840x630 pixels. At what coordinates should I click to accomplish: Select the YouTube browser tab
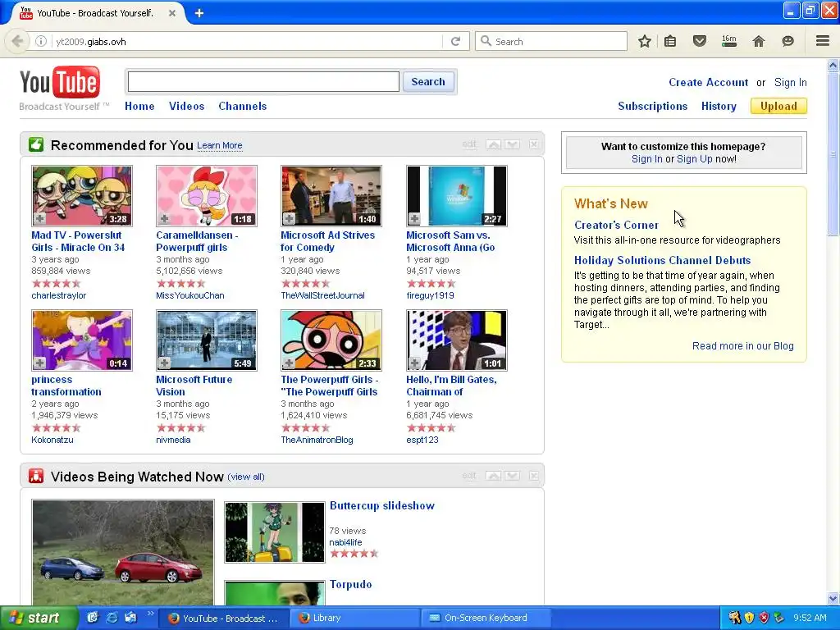(97, 13)
